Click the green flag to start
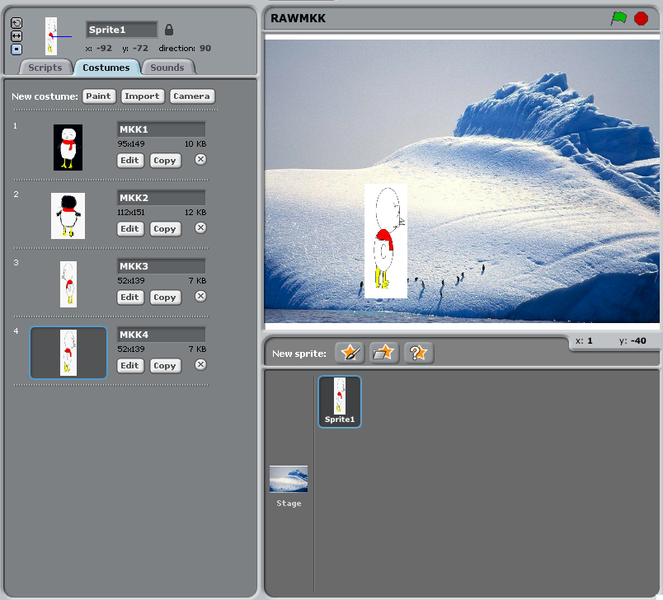This screenshot has width=663, height=600. tap(619, 18)
